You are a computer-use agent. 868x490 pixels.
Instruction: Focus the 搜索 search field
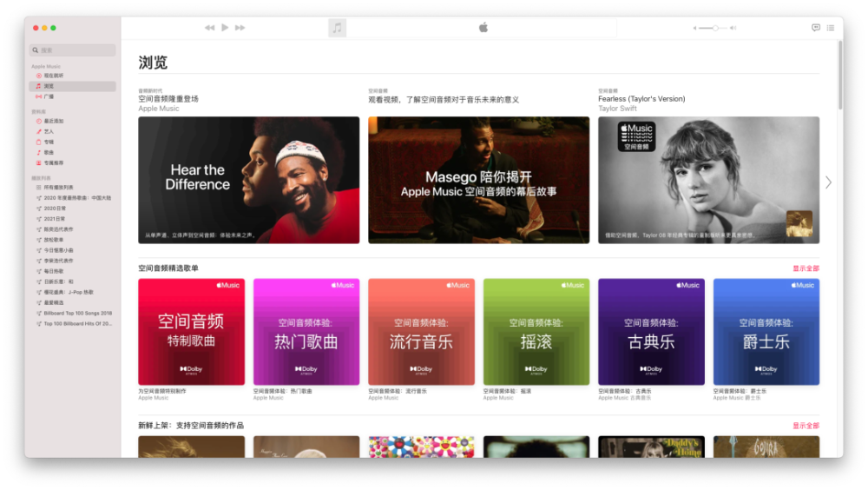point(73,50)
